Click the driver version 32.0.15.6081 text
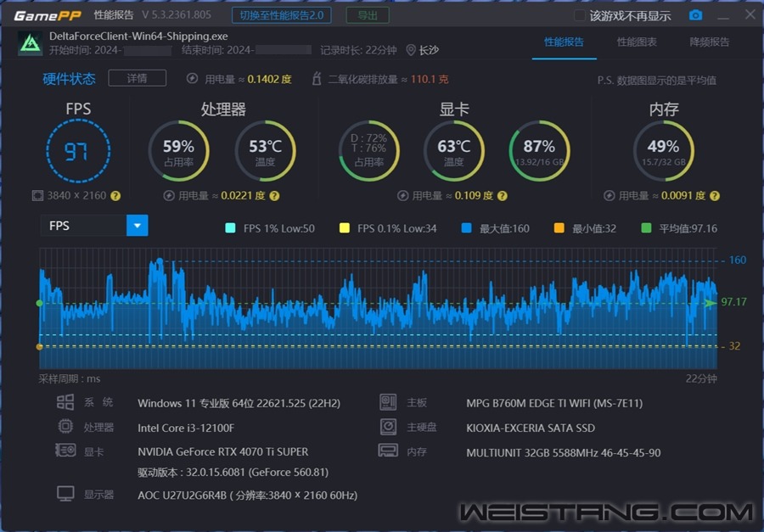Image resolution: width=764 pixels, height=532 pixels. click(233, 472)
